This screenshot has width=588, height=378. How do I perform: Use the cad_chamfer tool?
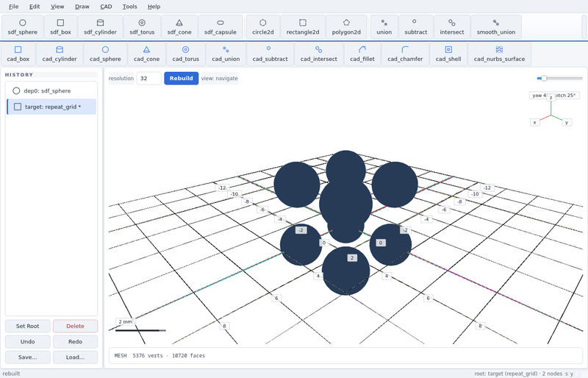click(405, 54)
